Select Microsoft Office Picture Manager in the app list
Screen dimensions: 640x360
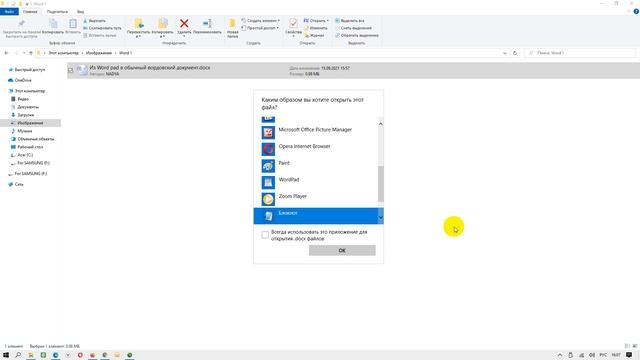pyautogui.click(x=318, y=132)
